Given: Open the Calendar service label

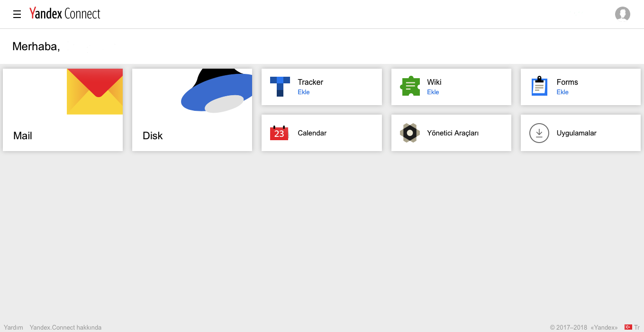Looking at the screenshot, I should [312, 133].
